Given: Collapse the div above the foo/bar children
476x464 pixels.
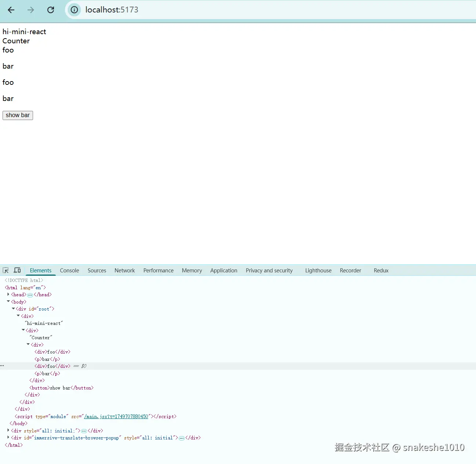Looking at the screenshot, I should (28, 344).
